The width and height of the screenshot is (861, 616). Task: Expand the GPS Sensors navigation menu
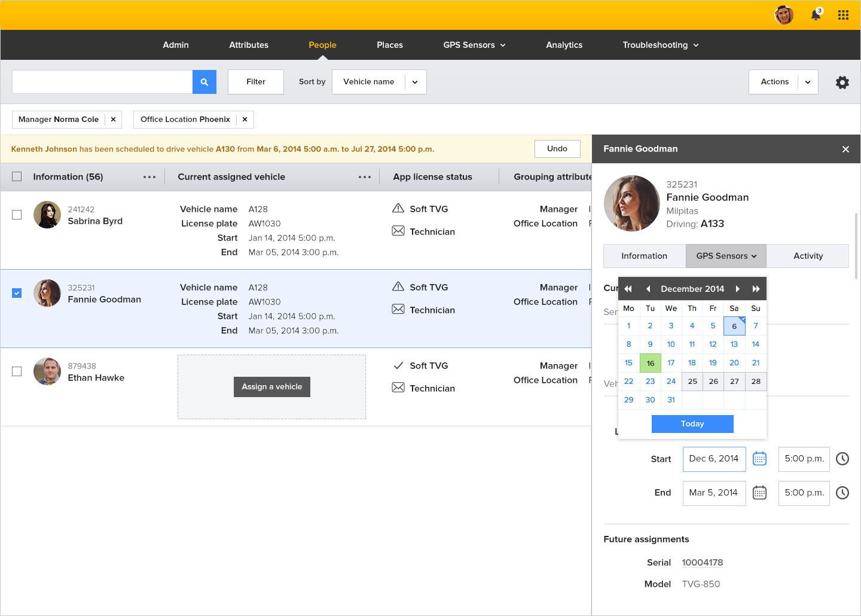click(x=474, y=45)
